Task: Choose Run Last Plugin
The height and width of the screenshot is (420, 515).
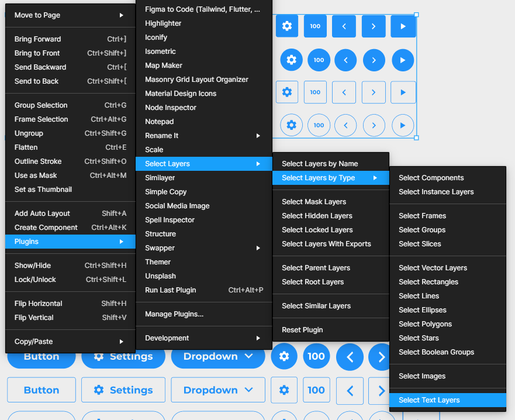Action: click(204, 290)
